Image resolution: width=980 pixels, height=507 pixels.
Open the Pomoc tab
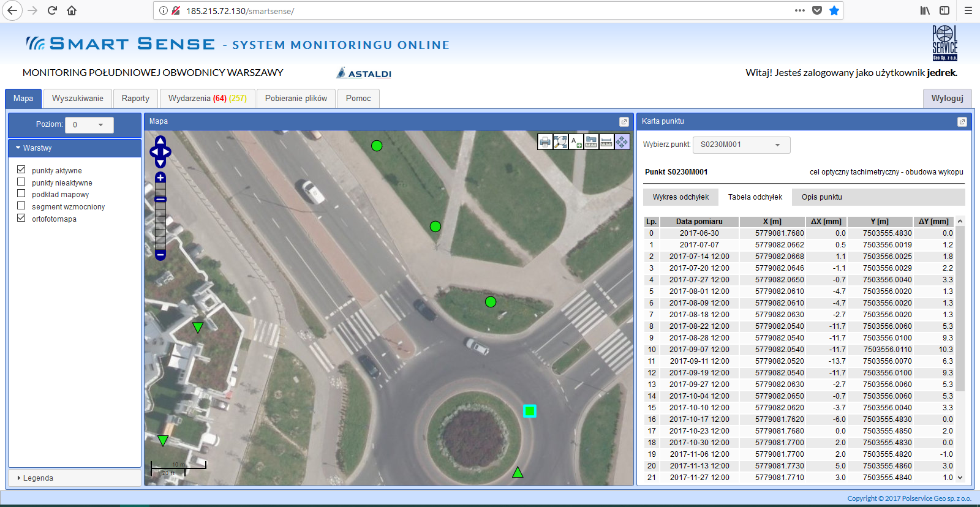pos(358,99)
